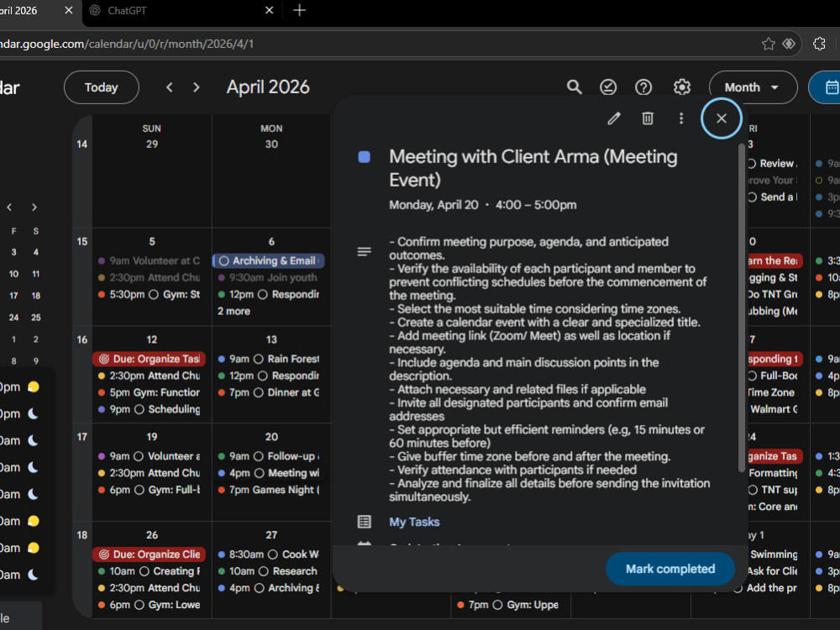Mark the 5:30pm Gym task circle complete

(x=154, y=294)
